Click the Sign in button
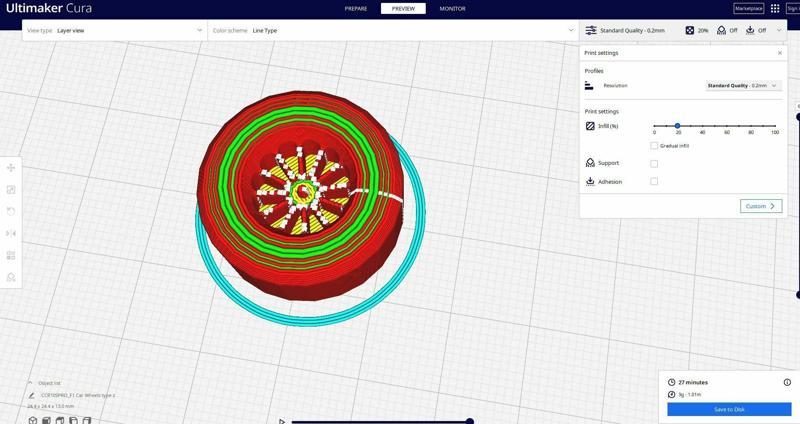800x424 pixels. 793,9
